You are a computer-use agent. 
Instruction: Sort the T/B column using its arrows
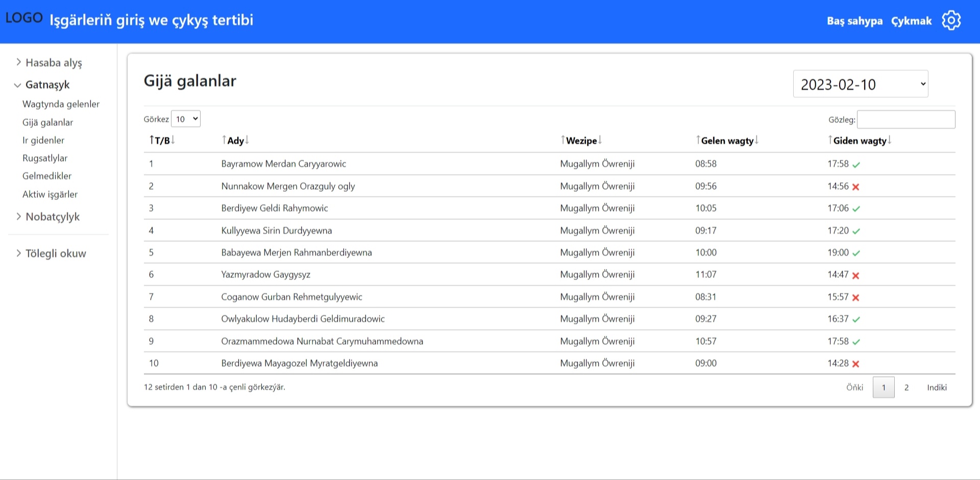(x=162, y=140)
